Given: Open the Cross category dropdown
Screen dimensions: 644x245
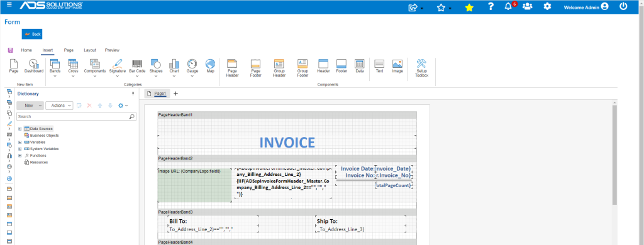Looking at the screenshot, I should coord(73,68).
